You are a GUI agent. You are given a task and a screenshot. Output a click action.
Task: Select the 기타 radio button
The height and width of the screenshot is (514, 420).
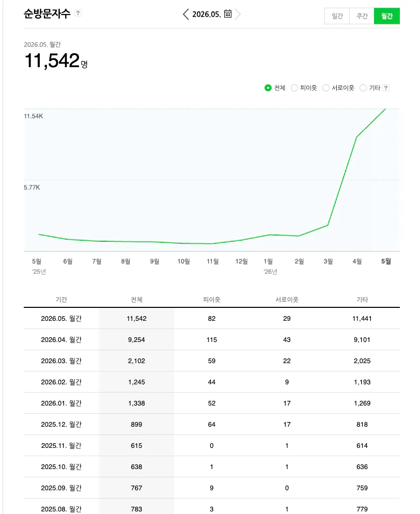coord(363,88)
